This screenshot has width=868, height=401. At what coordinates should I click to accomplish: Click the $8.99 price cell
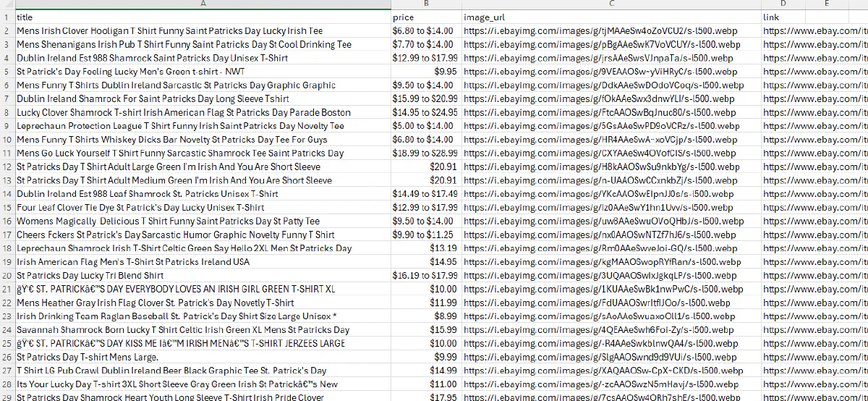coord(425,316)
